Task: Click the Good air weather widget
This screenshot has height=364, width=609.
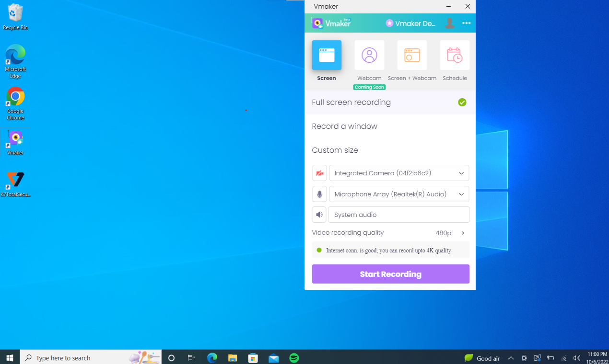Action: (482, 358)
